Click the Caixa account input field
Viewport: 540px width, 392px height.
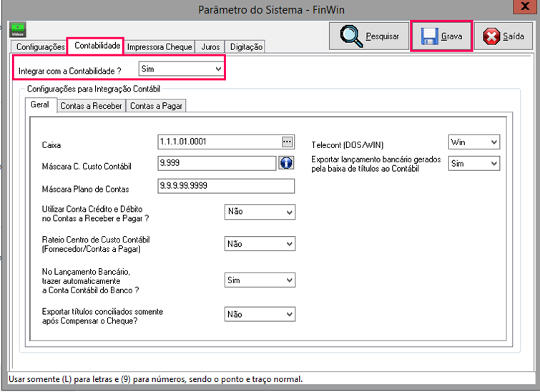click(218, 142)
